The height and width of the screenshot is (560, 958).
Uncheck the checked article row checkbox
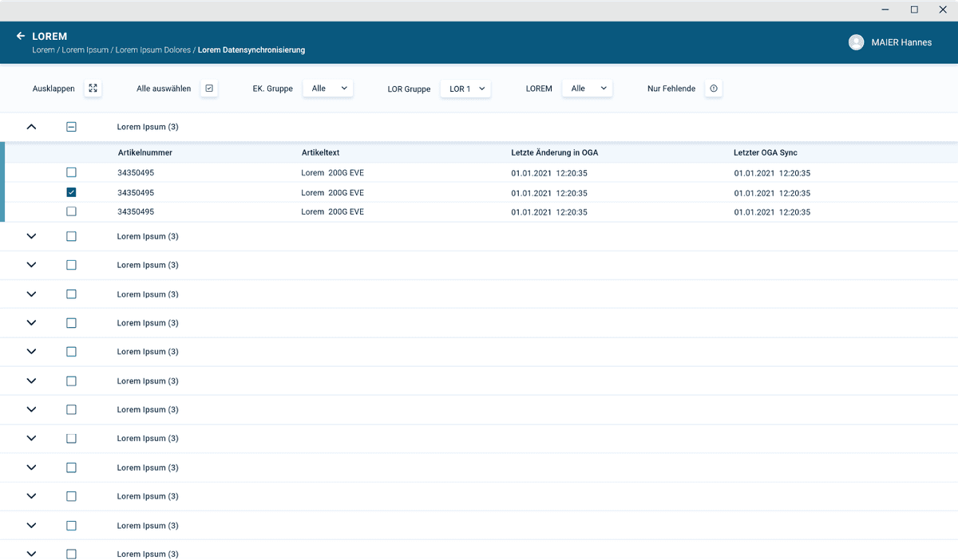[x=71, y=192]
